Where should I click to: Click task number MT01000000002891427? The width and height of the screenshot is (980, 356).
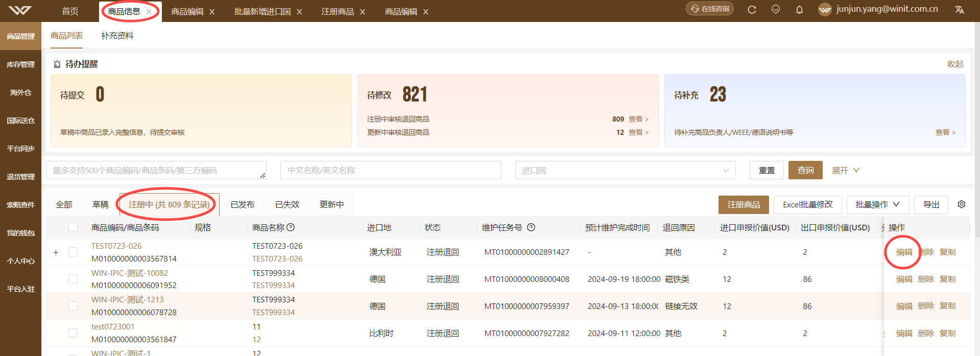(527, 252)
